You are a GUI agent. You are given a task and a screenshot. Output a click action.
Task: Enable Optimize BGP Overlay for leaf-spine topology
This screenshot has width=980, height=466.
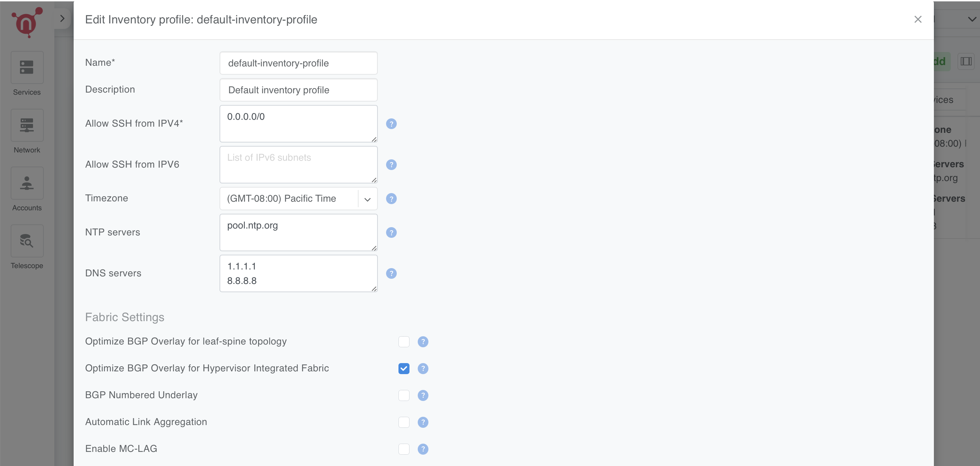tap(404, 342)
